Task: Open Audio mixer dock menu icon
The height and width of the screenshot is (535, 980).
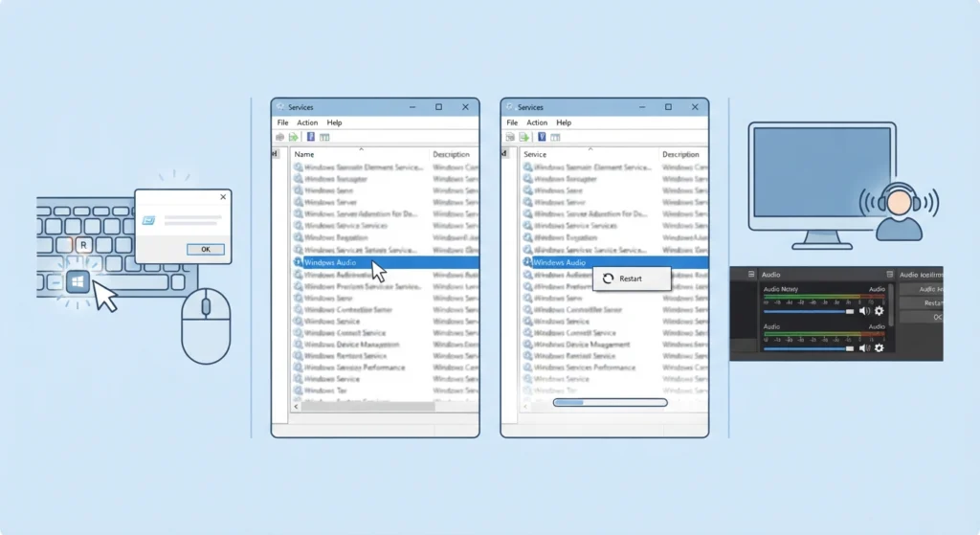Action: tap(889, 275)
